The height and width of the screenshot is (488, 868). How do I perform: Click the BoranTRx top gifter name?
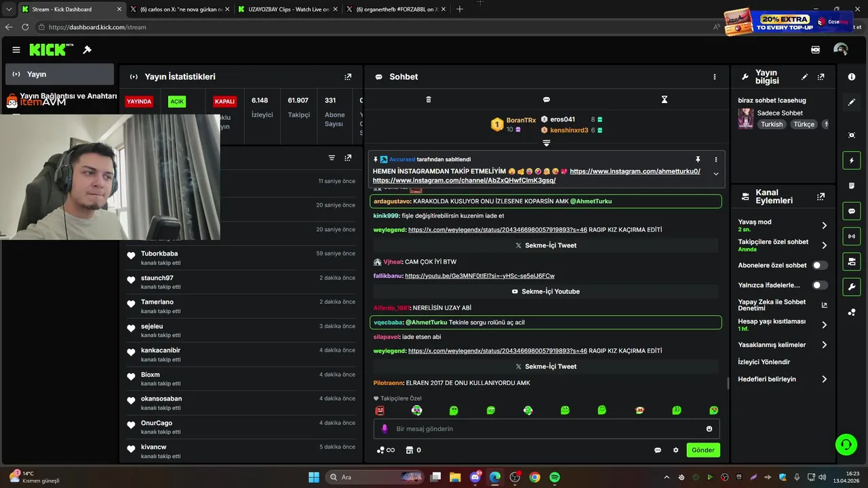coord(521,120)
